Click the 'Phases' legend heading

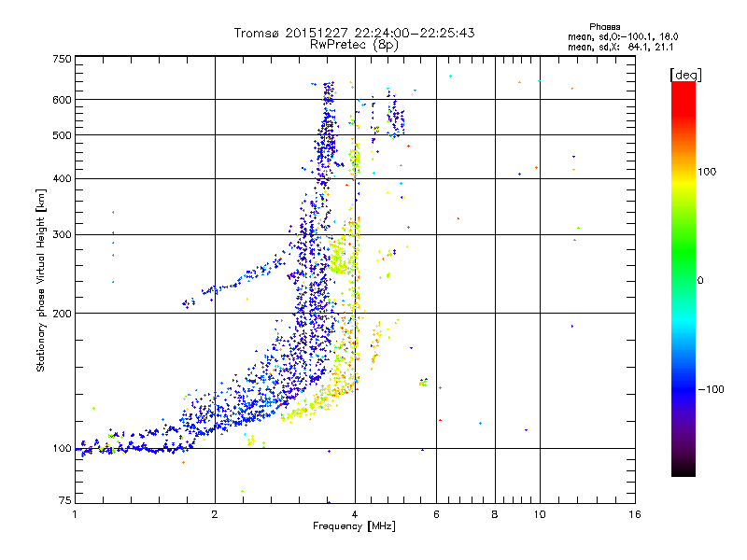click(604, 27)
